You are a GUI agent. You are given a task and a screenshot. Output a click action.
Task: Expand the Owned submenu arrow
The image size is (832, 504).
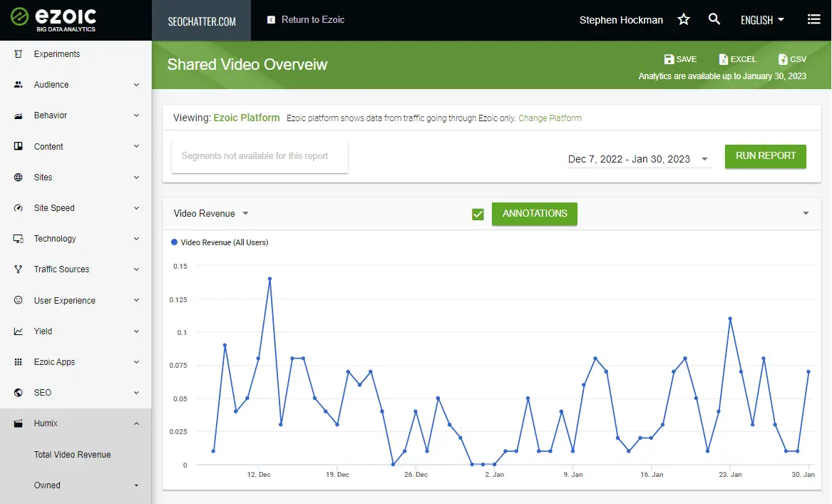(x=136, y=485)
